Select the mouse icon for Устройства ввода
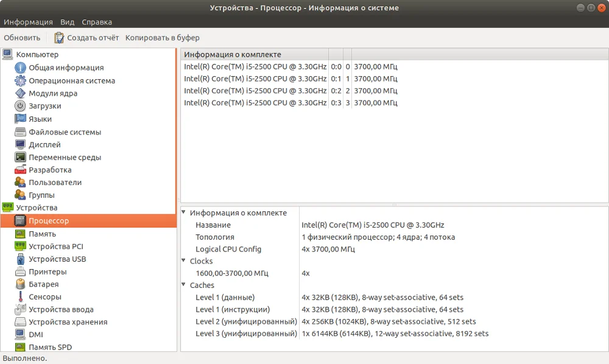Screen dimensions: 609x364 click(x=20, y=309)
